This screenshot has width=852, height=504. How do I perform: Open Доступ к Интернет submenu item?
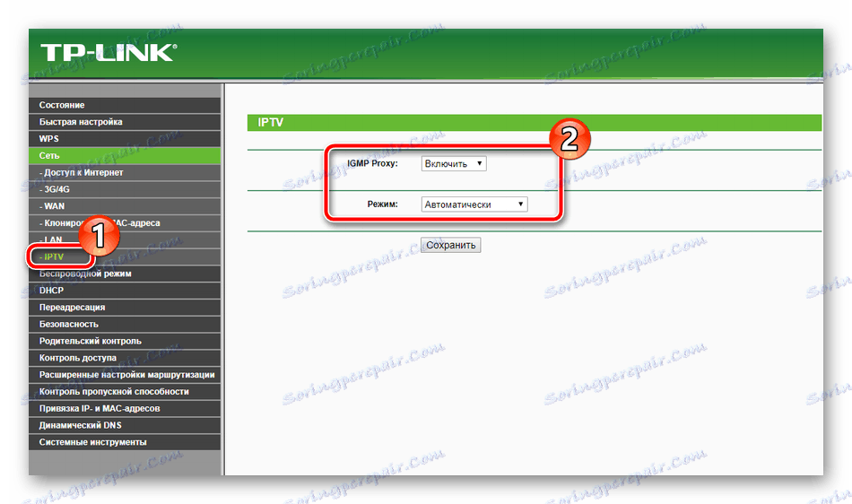click(x=125, y=172)
